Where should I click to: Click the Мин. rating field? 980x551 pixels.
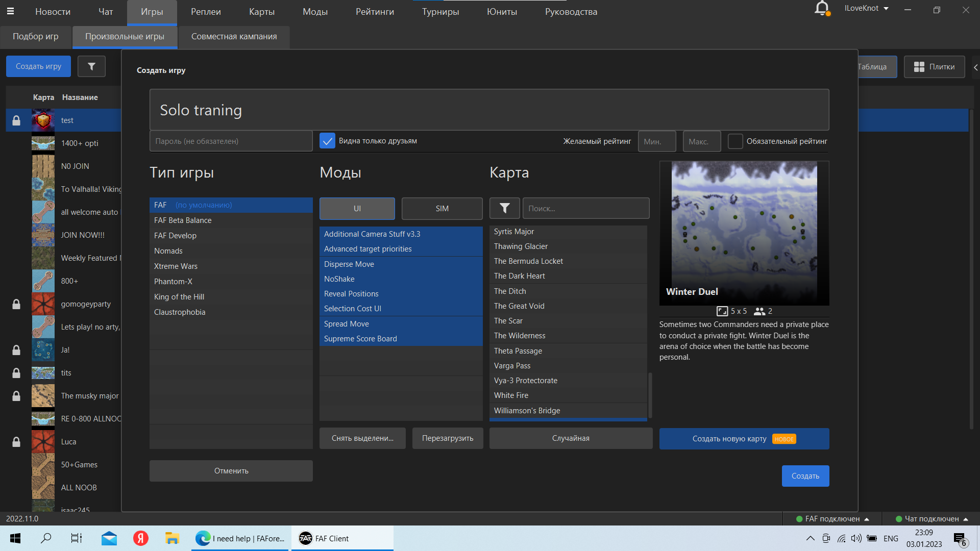point(657,141)
